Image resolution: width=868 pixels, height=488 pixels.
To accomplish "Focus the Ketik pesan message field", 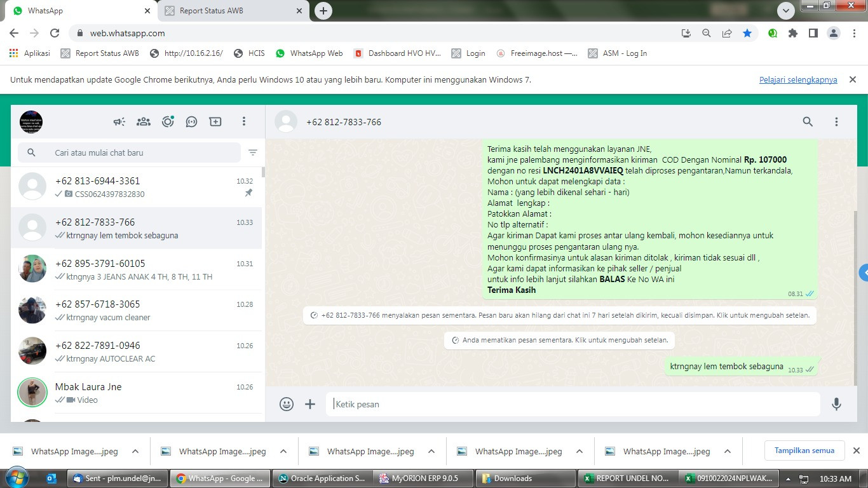I will 573,404.
